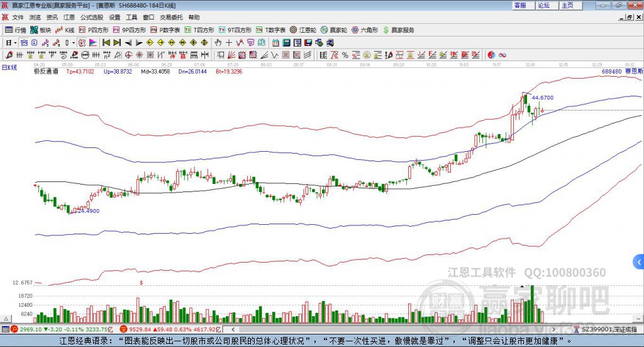644x347 pixels.
Task: Open the 9P四方形 tool
Action: [130, 30]
